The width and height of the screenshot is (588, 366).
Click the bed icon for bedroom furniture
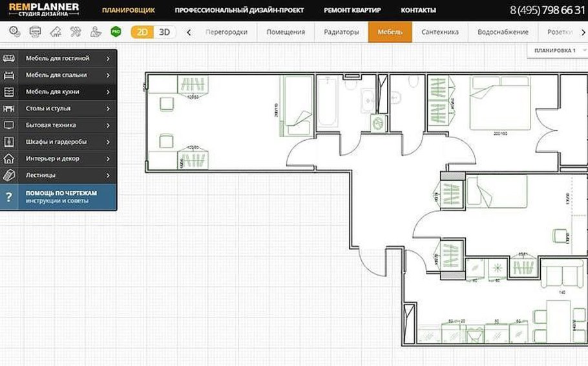point(9,76)
